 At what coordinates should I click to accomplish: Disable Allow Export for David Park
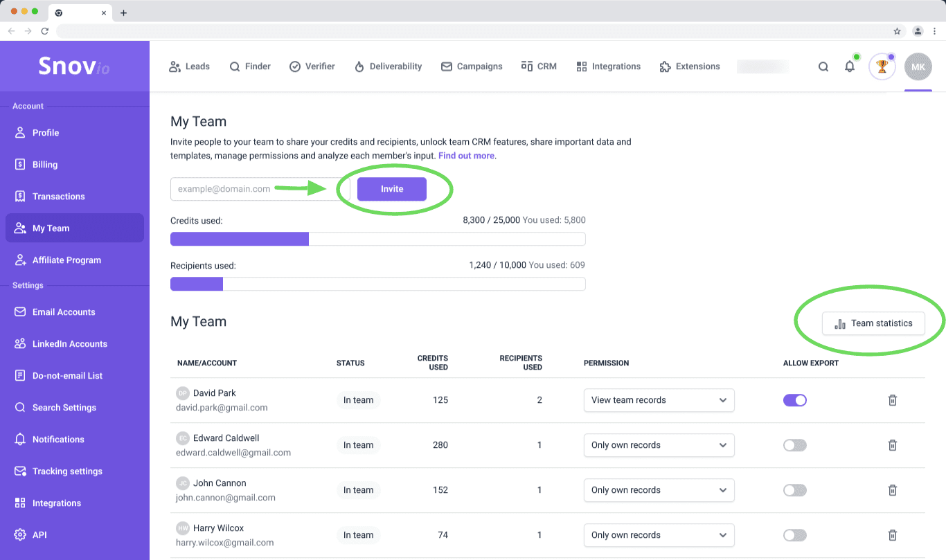(x=795, y=400)
